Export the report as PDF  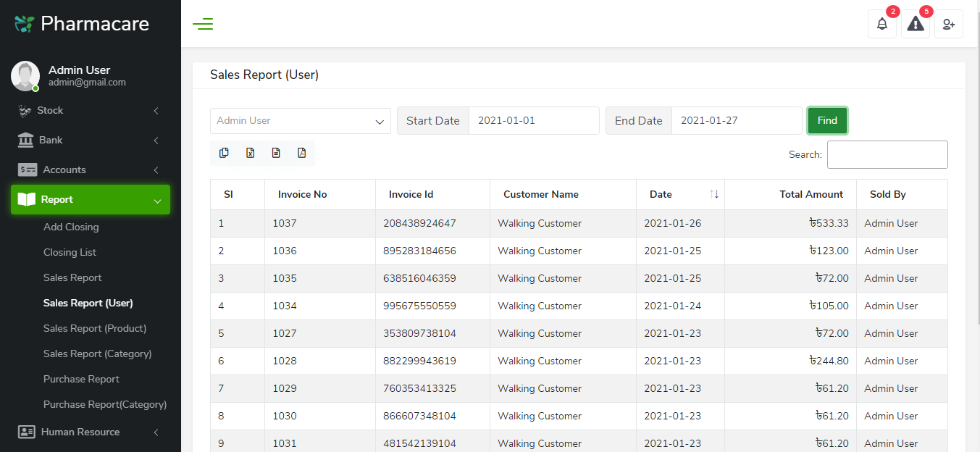(302, 153)
